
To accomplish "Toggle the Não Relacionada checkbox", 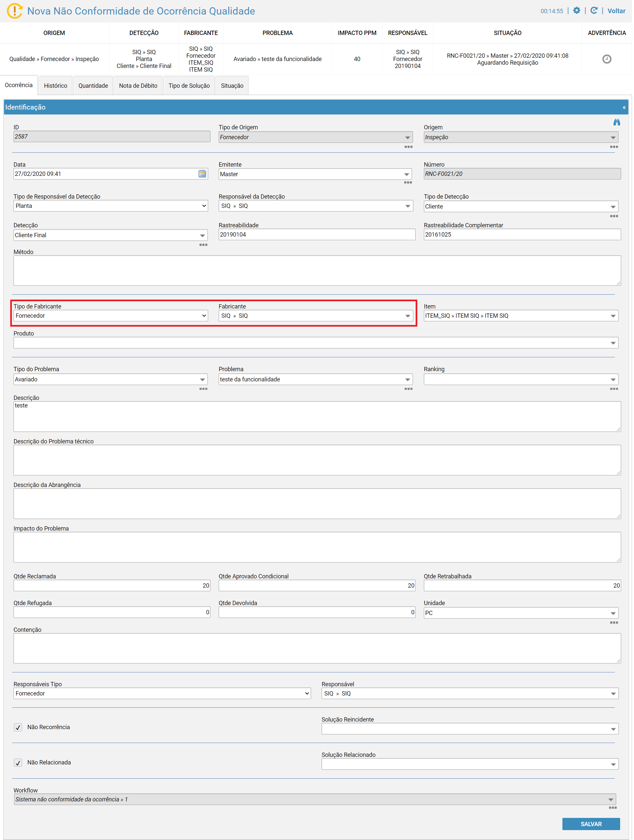I will coord(18,763).
